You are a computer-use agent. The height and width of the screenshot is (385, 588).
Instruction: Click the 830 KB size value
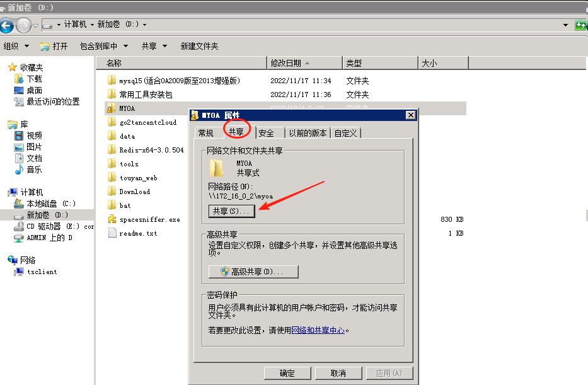click(x=452, y=219)
